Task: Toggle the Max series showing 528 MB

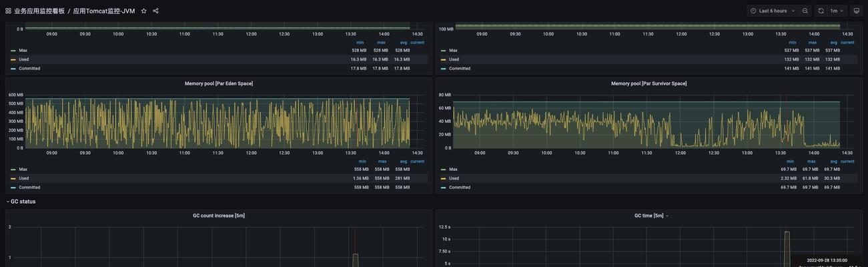Action: click(x=23, y=51)
